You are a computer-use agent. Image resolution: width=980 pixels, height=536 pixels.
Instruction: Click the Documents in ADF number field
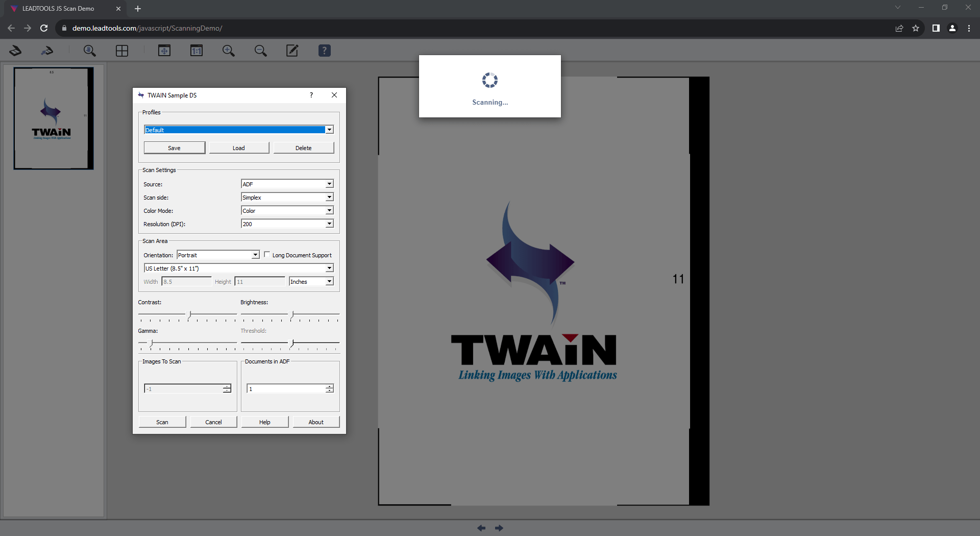[x=286, y=389]
